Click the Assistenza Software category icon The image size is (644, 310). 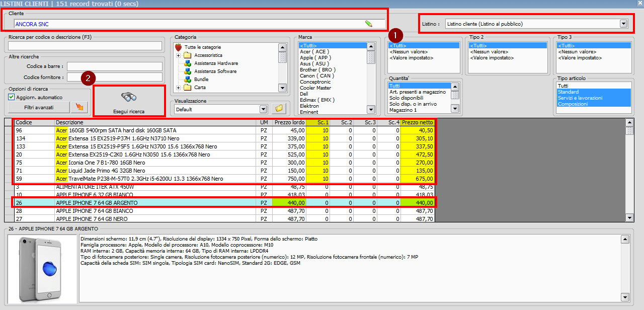[188, 71]
